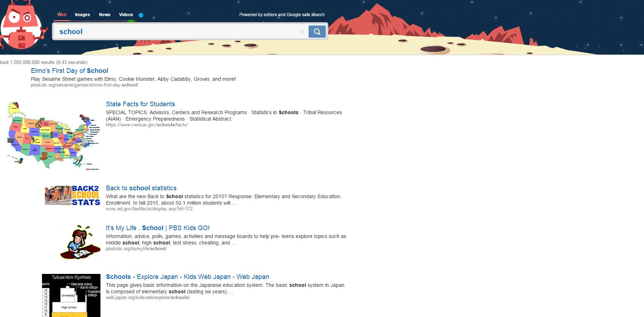The width and height of the screenshot is (644, 317).
Task: Select the Web tab
Action: [62, 15]
